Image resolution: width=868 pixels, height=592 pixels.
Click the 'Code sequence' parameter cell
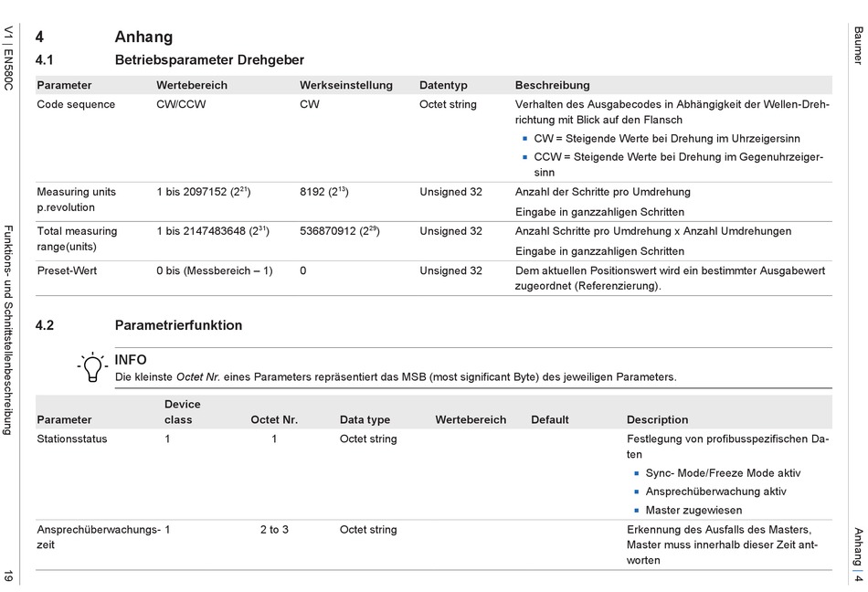[76, 104]
